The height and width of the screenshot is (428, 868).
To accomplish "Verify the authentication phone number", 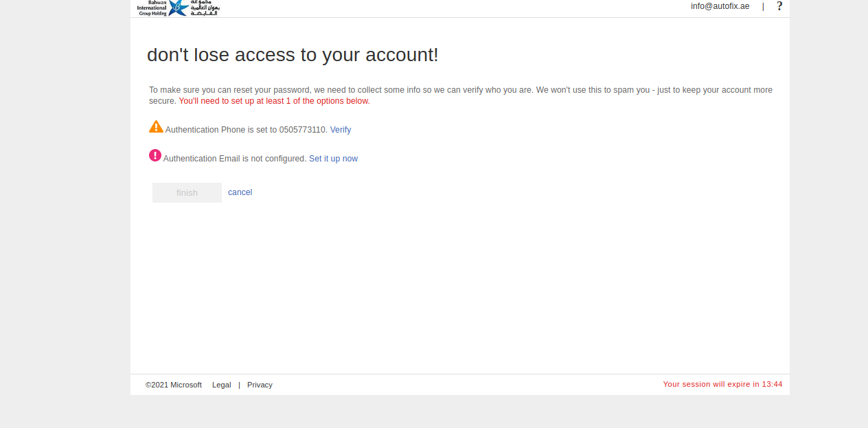I will tap(341, 130).
